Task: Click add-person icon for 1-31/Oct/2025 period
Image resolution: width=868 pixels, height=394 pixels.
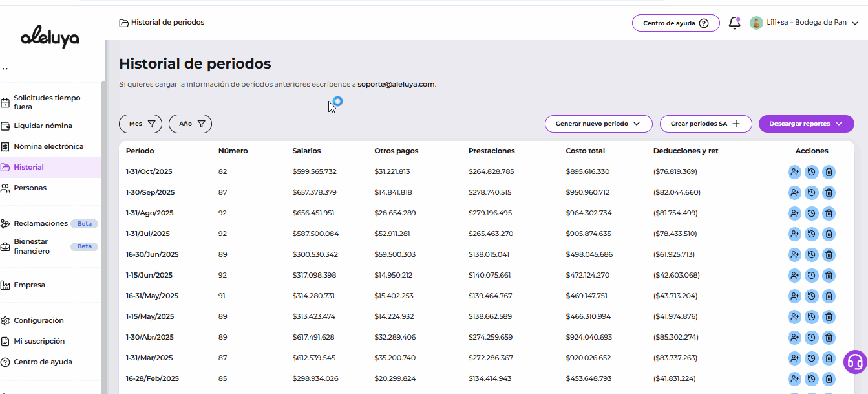Action: coord(794,172)
